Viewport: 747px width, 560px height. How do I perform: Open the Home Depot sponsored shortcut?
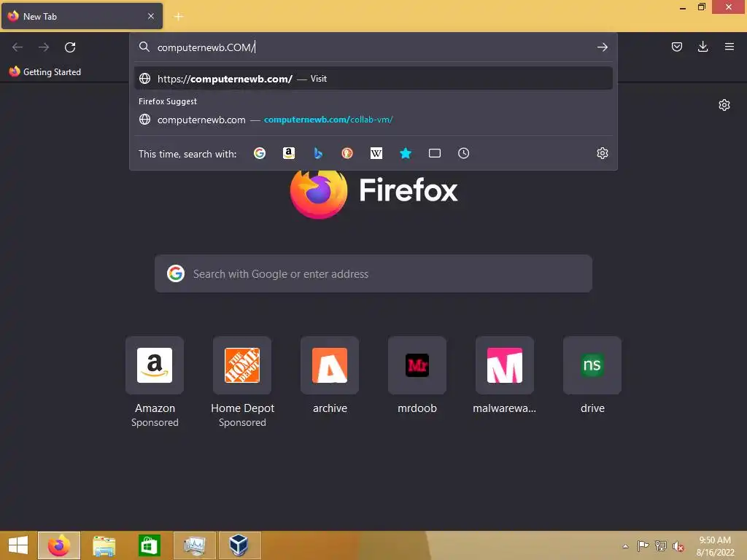tap(242, 365)
